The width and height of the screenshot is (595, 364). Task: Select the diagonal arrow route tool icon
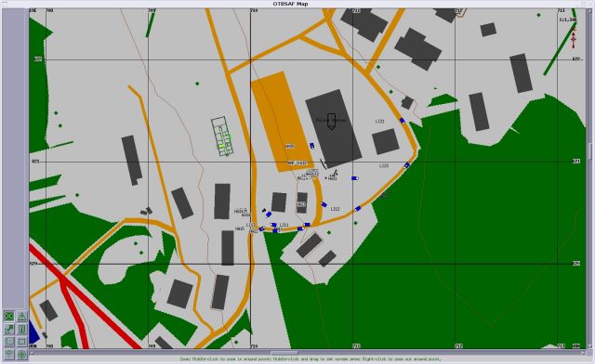coord(9,329)
